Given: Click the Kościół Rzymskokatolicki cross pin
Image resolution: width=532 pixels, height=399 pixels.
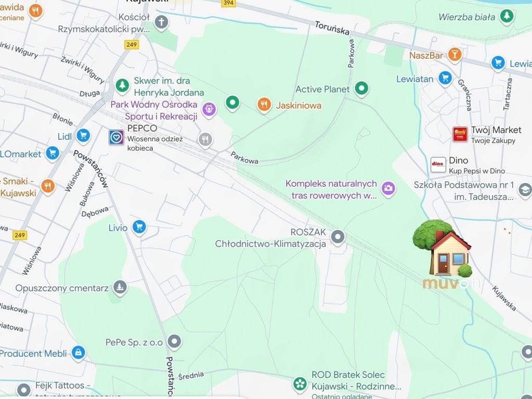Looking at the screenshot, I should click(162, 23).
